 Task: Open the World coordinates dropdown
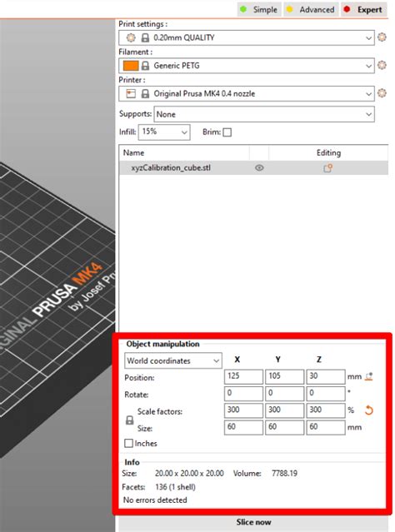pos(173,360)
